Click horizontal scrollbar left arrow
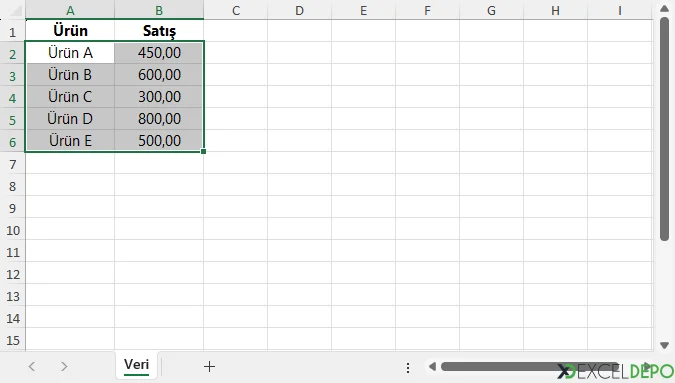The width and height of the screenshot is (675, 383). pyautogui.click(x=432, y=367)
